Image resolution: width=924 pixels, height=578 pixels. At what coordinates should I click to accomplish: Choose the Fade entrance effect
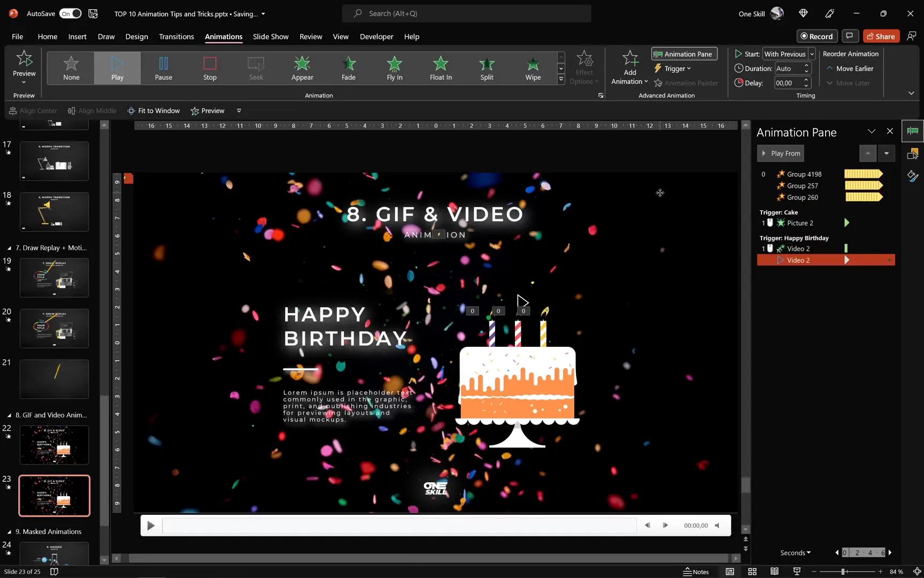349,68
